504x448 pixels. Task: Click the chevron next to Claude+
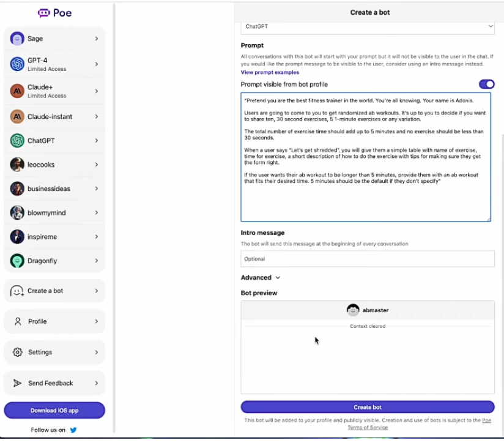tap(97, 91)
